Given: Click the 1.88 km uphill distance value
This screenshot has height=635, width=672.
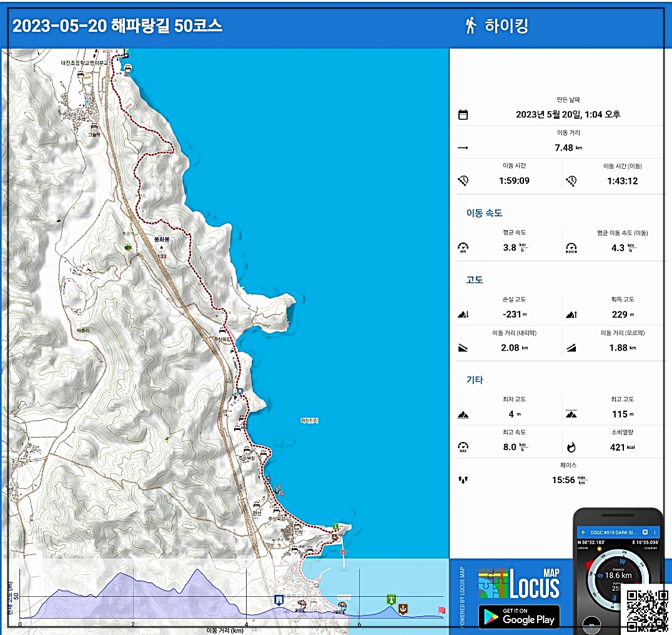Looking at the screenshot, I should tap(623, 348).
